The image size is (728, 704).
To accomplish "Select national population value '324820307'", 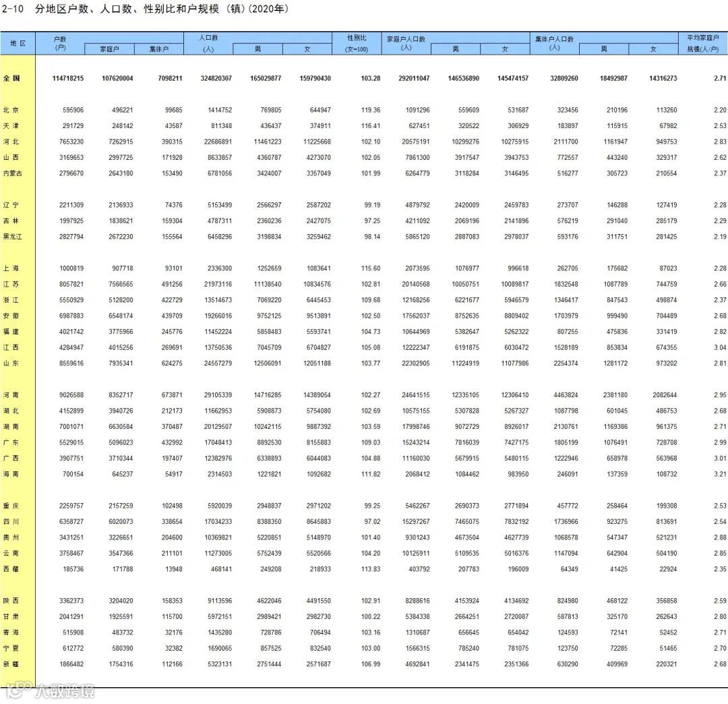I will 216,78.
